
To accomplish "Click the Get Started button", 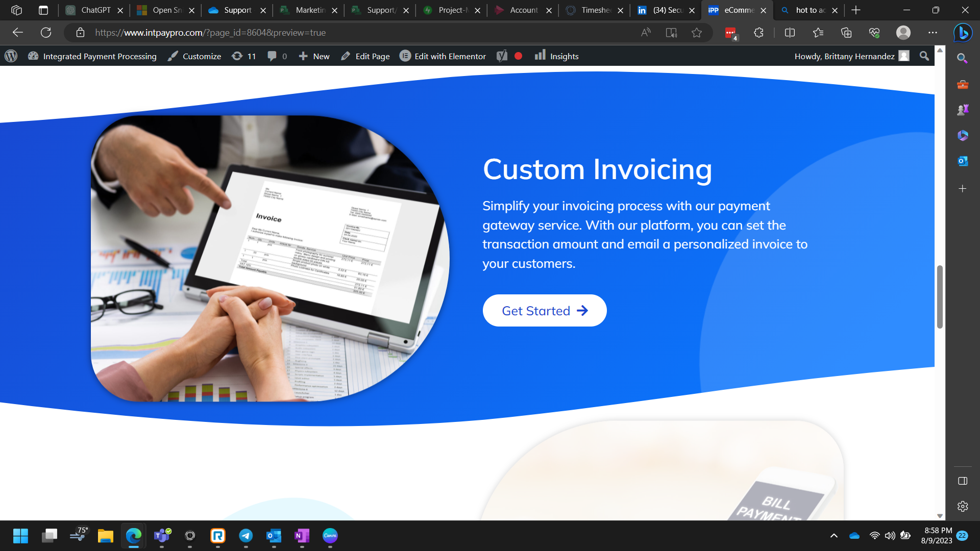I will [544, 310].
